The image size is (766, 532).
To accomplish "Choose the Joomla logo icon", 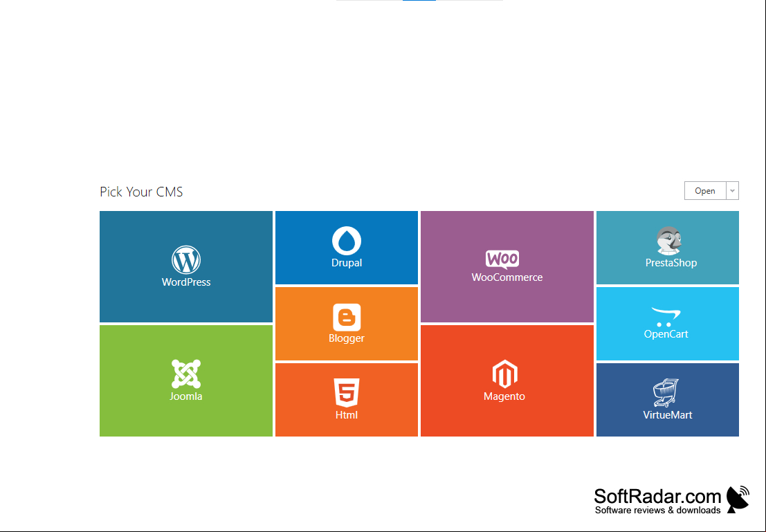I will point(186,374).
